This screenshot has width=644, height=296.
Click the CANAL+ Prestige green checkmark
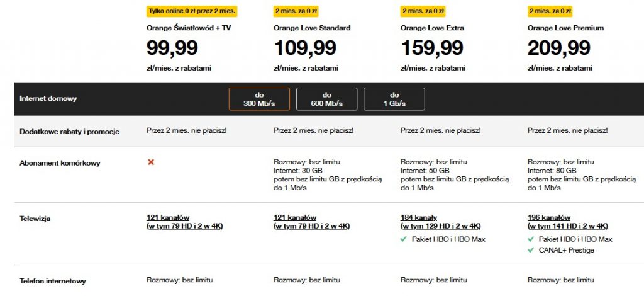click(531, 250)
